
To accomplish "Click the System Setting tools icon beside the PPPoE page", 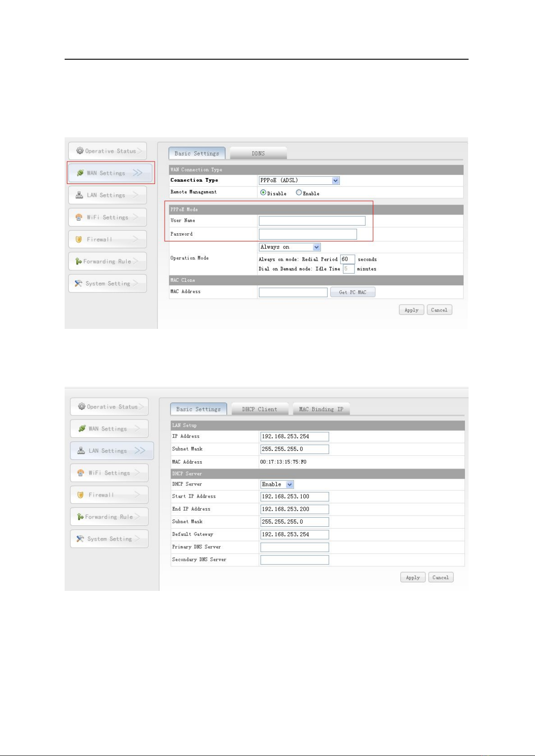I will [79, 284].
